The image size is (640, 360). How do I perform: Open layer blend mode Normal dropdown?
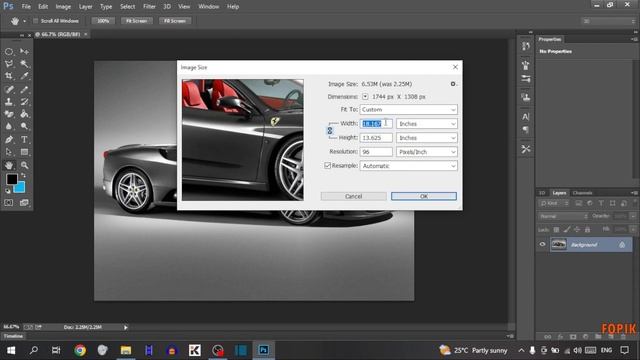coord(563,216)
